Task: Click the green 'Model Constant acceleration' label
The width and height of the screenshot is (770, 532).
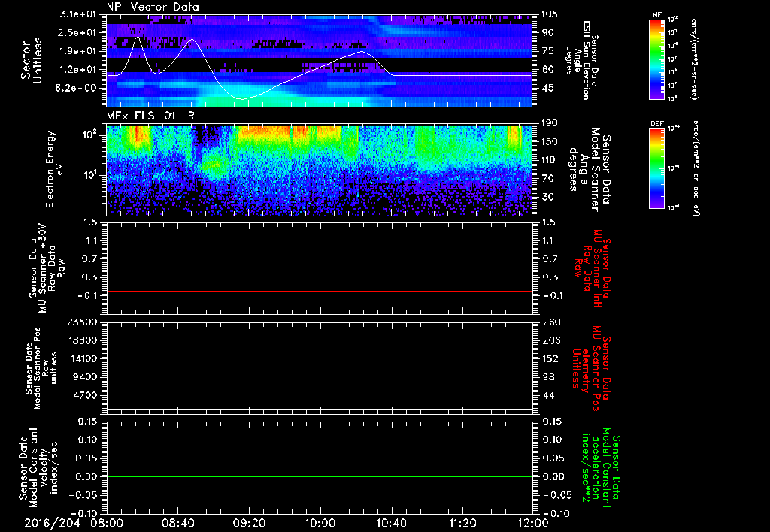Action: pos(601,468)
